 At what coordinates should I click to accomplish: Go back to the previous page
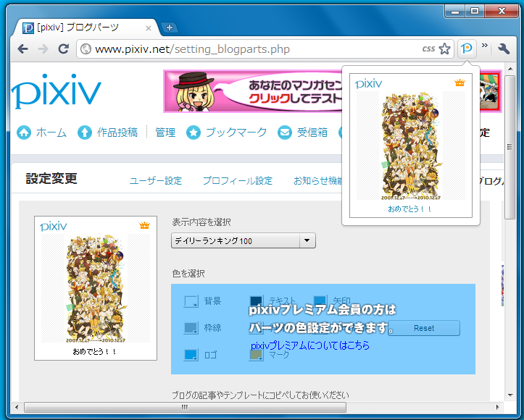23,49
